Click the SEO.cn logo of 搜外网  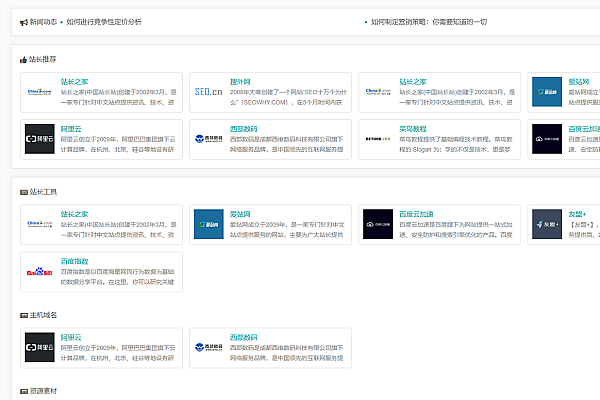[x=209, y=92]
